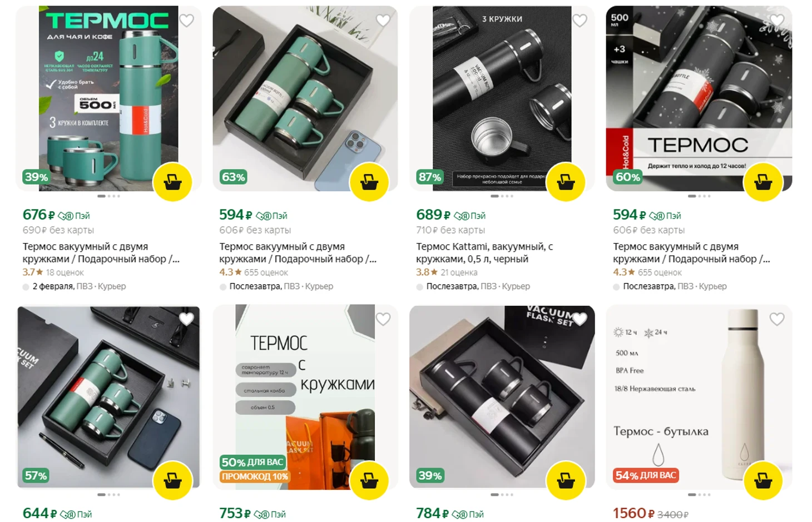Add the 676₽ green thermos to cart

tap(172, 182)
